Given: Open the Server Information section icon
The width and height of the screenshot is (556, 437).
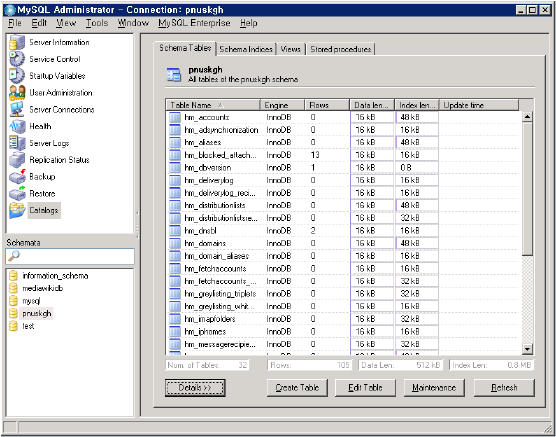Looking at the screenshot, I should [x=17, y=42].
